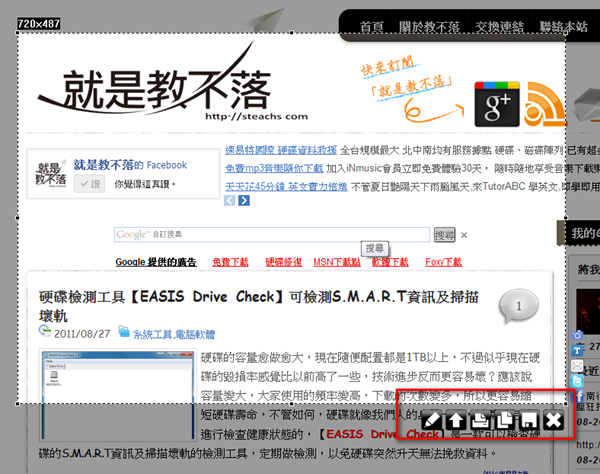
Task: Open the 就是教不落 Facebook page link
Action: 130,165
